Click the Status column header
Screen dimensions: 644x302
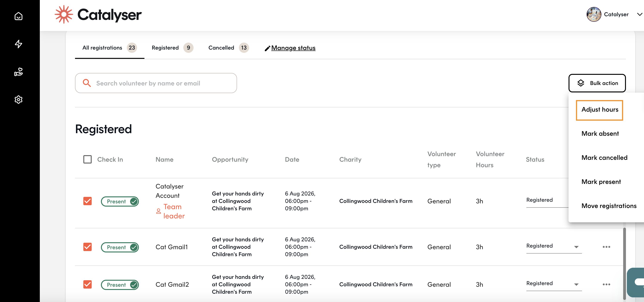[535, 159]
